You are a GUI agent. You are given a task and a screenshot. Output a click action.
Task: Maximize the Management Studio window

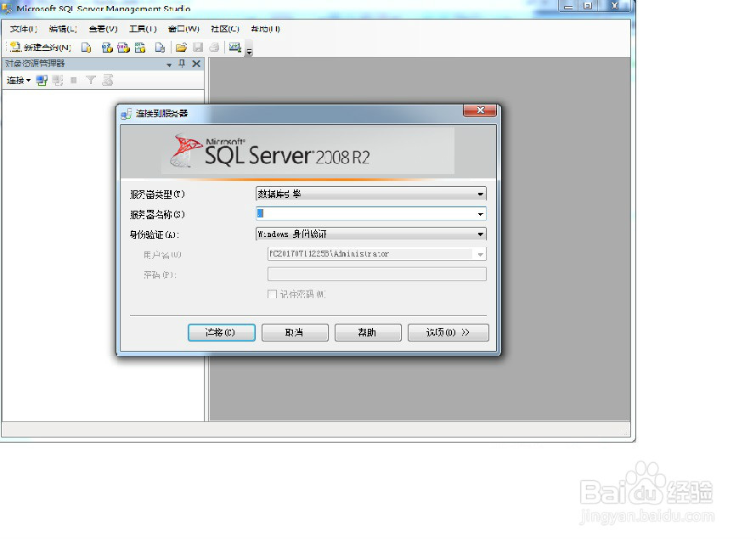588,6
